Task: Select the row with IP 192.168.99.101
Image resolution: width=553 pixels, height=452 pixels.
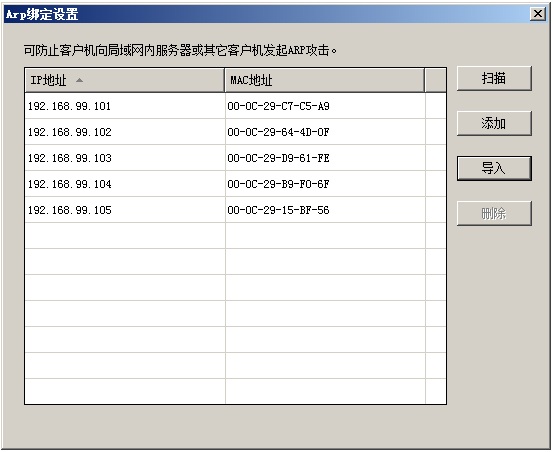Action: (236, 106)
